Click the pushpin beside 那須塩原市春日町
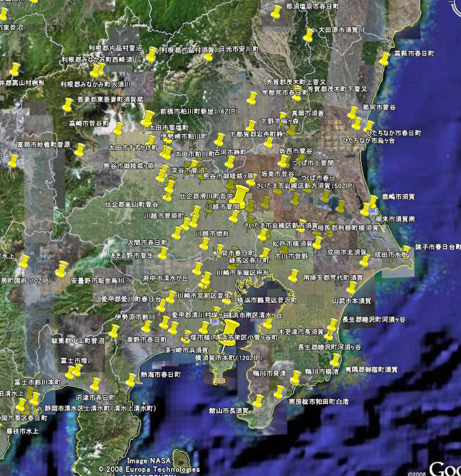The width and height of the screenshot is (461, 476). click(x=277, y=11)
